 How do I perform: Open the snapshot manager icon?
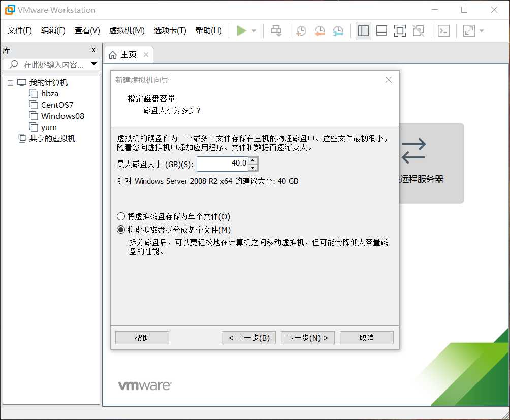pyautogui.click(x=338, y=31)
